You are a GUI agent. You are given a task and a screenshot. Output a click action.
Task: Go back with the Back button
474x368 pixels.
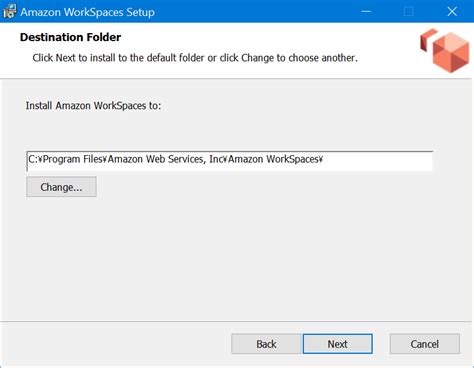tap(266, 344)
